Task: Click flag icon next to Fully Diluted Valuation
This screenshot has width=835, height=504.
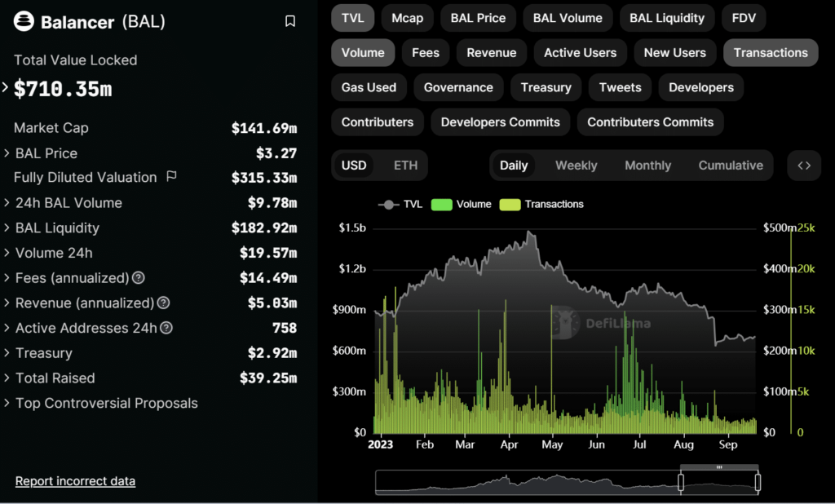Action: [171, 176]
